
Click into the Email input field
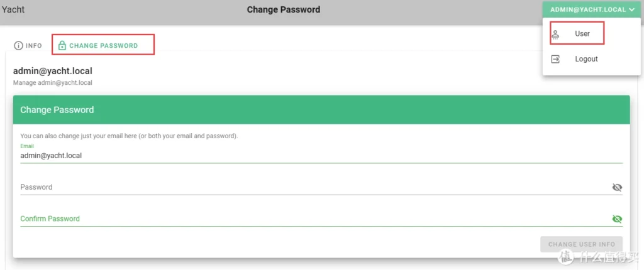(314, 156)
